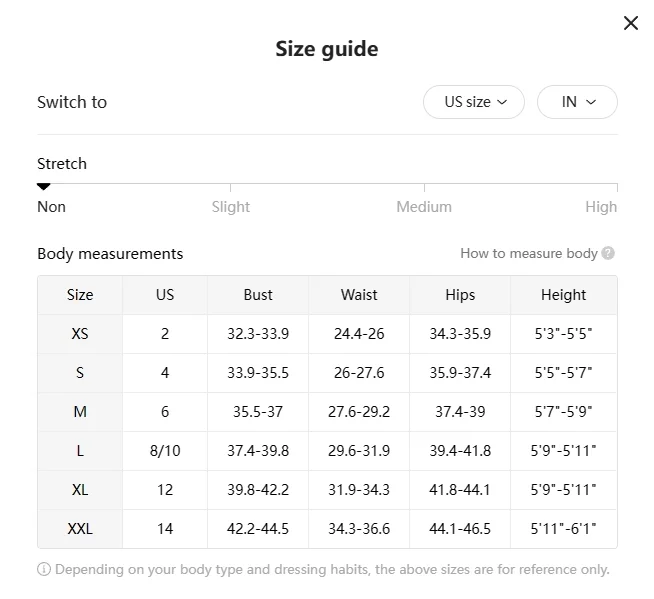Select the Medium stretch label
The width and height of the screenshot is (654, 599).
pos(424,207)
